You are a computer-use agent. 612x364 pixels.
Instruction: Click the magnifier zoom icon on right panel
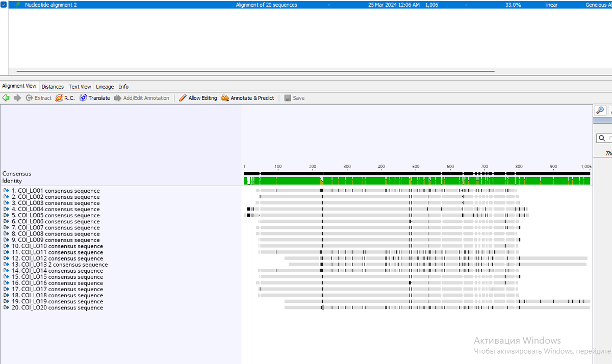click(600, 110)
